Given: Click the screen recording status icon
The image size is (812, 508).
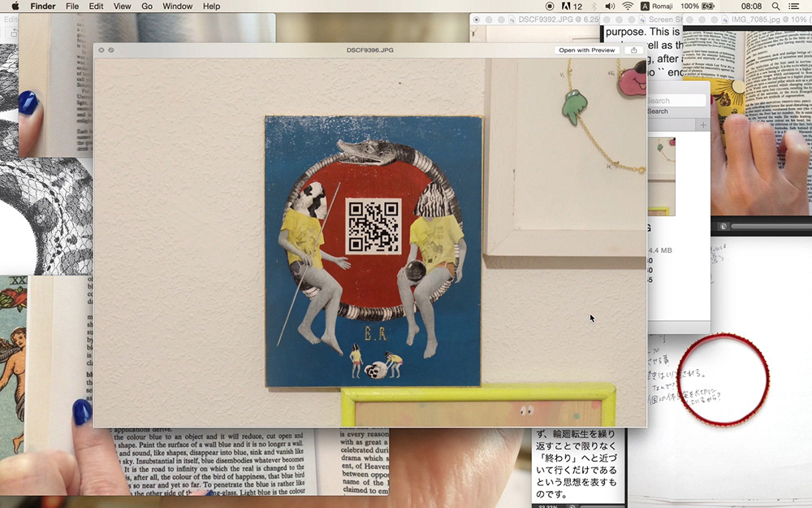Looking at the screenshot, I should [550, 7].
